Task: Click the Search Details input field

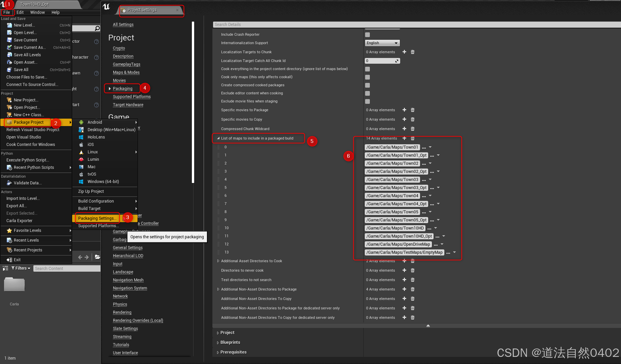Action: pyautogui.click(x=417, y=25)
